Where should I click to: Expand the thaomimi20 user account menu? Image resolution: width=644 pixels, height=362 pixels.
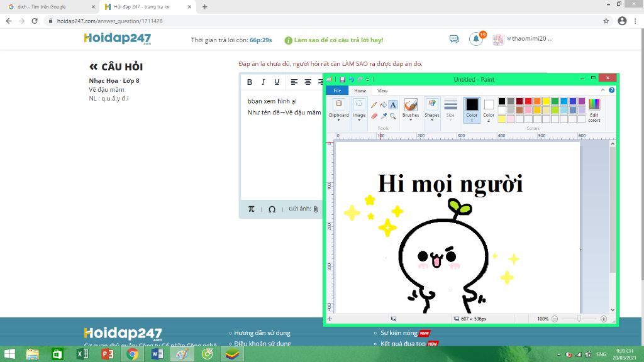coord(530,38)
